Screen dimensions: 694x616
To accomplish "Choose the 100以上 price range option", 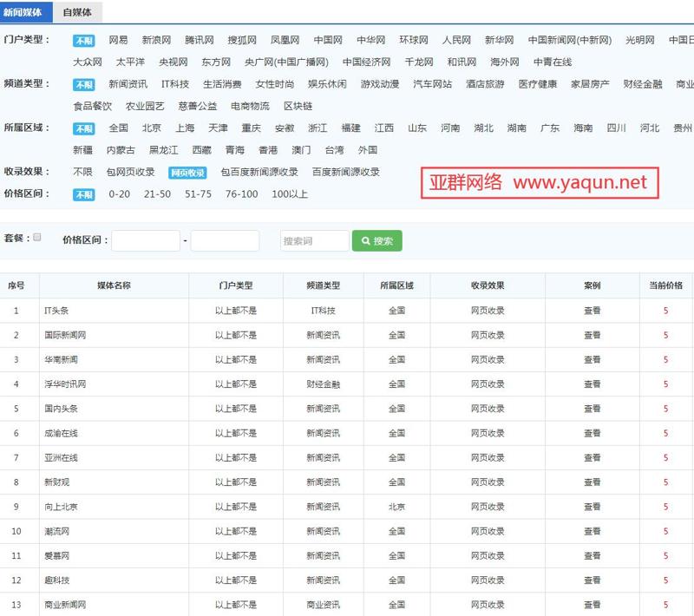I will click(290, 193).
